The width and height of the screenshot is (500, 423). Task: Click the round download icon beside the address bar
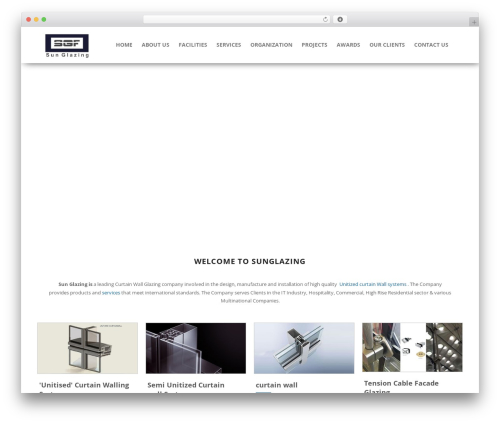click(x=340, y=20)
